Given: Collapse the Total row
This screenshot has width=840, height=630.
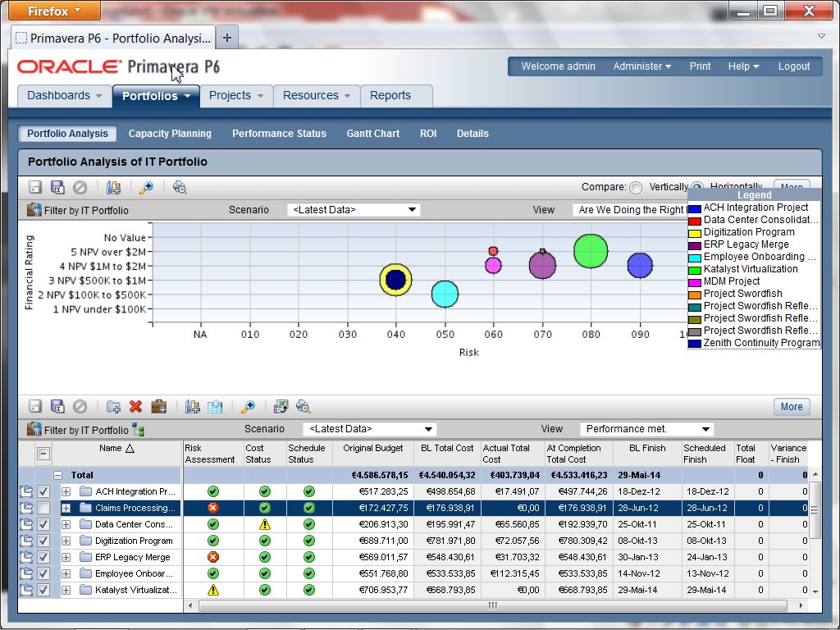Looking at the screenshot, I should 58,475.
